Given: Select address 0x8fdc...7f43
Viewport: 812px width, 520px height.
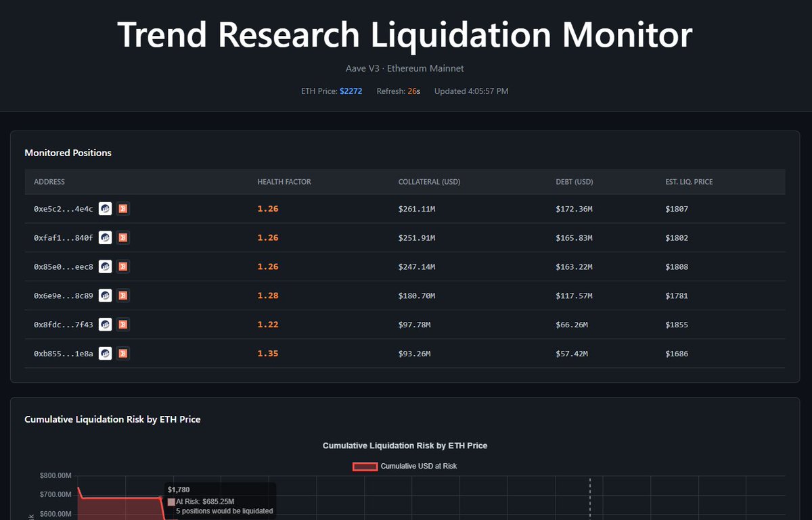Looking at the screenshot, I should pyautogui.click(x=64, y=325).
